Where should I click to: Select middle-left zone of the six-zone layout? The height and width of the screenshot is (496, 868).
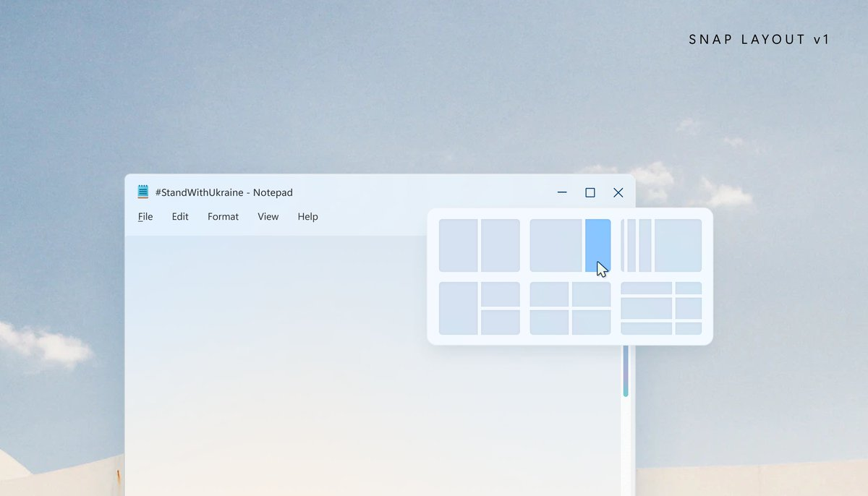647,309
